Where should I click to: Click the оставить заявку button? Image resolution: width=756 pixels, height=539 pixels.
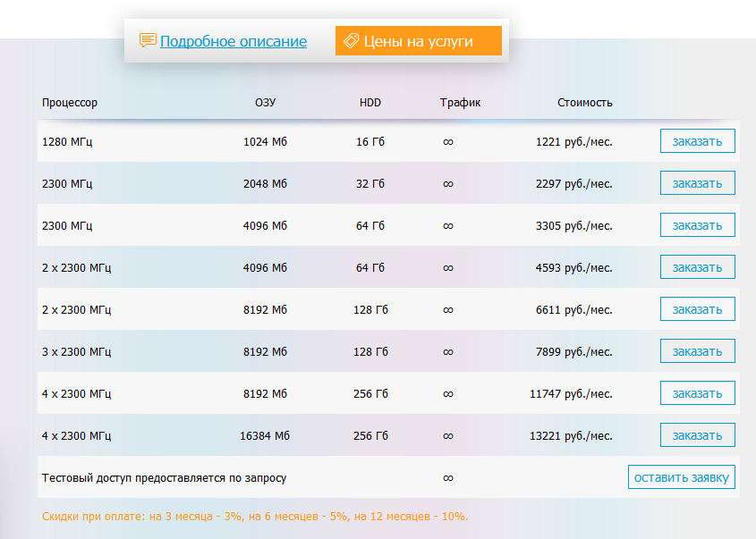click(682, 477)
